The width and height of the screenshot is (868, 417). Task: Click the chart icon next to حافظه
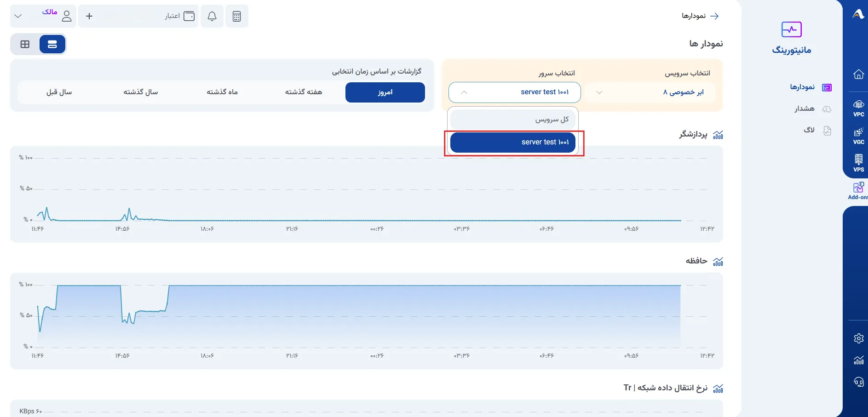718,262
